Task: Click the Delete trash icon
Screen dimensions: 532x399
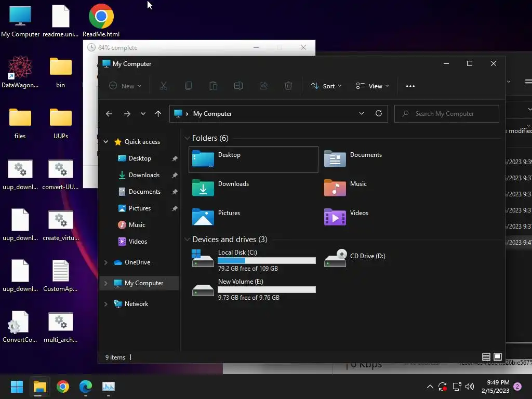Action: coord(288,86)
